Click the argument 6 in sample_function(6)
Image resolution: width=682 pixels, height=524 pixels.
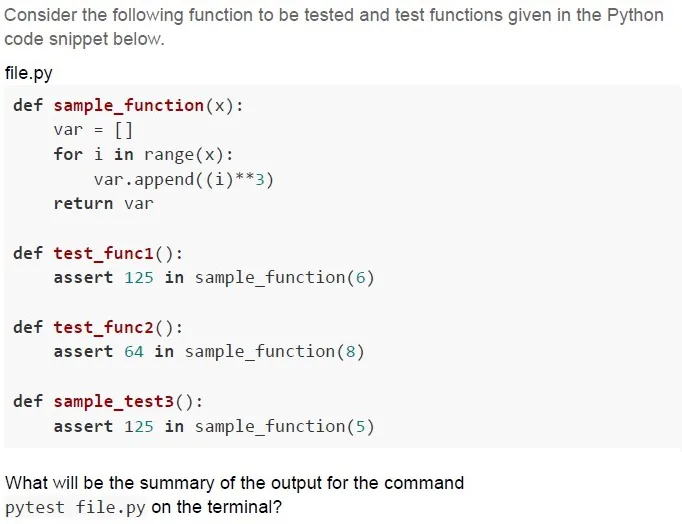[361, 277]
